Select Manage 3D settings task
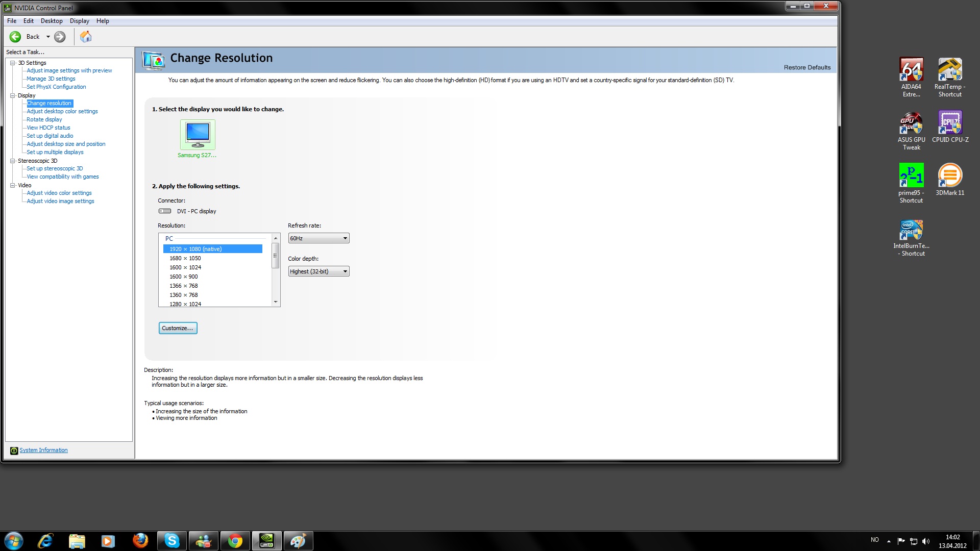The height and width of the screenshot is (551, 980). (51, 79)
